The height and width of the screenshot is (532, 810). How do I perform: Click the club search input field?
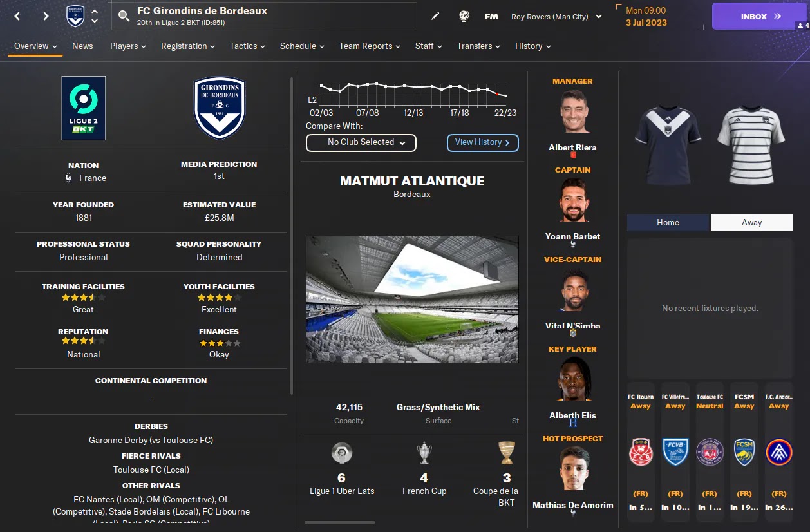264,17
